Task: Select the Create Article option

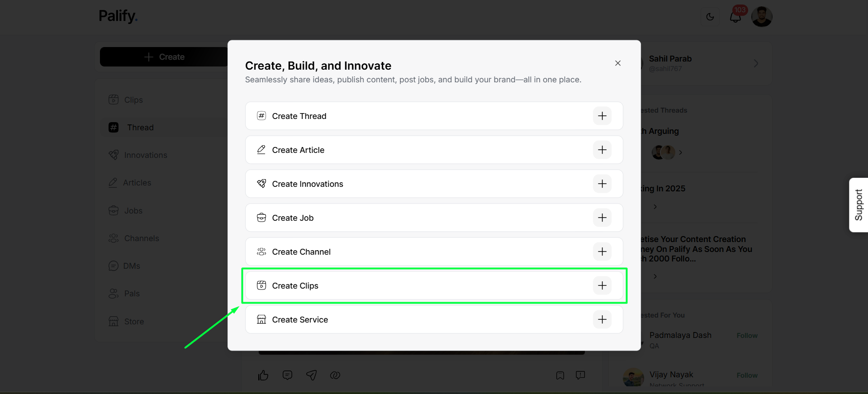Action: point(434,150)
